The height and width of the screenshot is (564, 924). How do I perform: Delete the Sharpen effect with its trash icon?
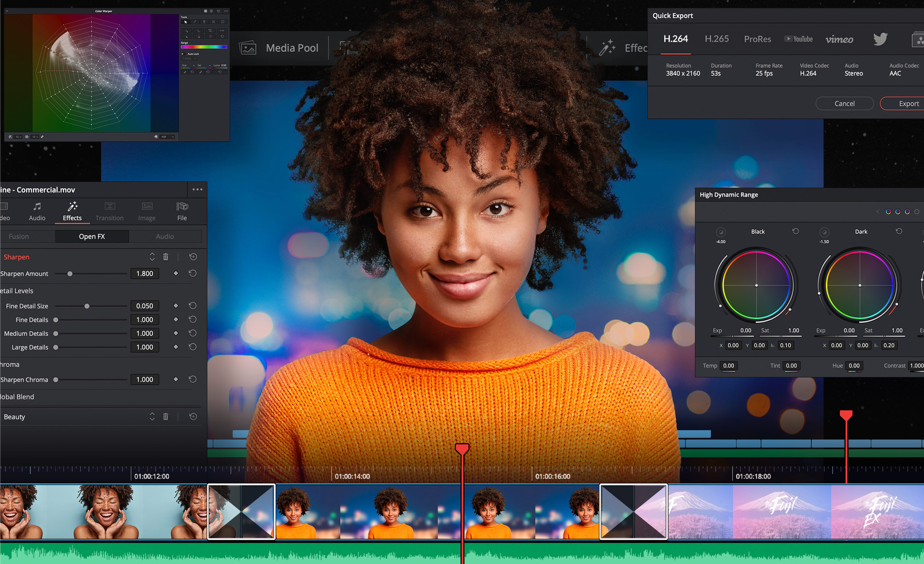(166, 257)
